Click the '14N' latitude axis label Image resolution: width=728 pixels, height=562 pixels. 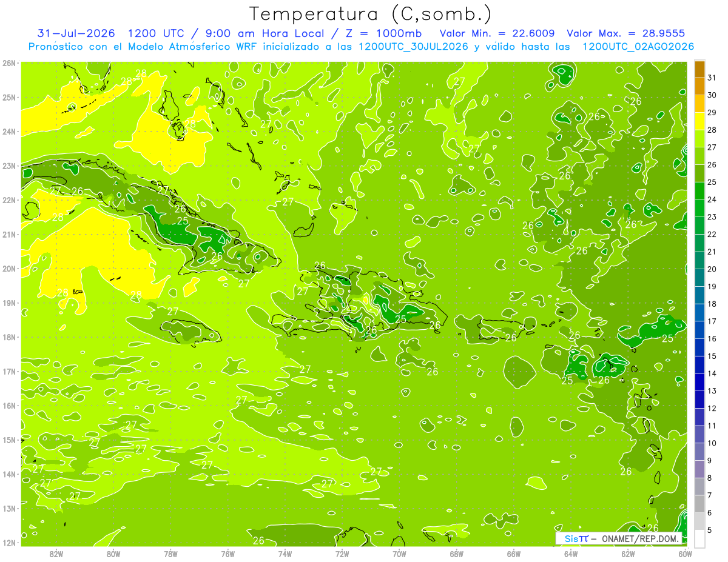9,474
